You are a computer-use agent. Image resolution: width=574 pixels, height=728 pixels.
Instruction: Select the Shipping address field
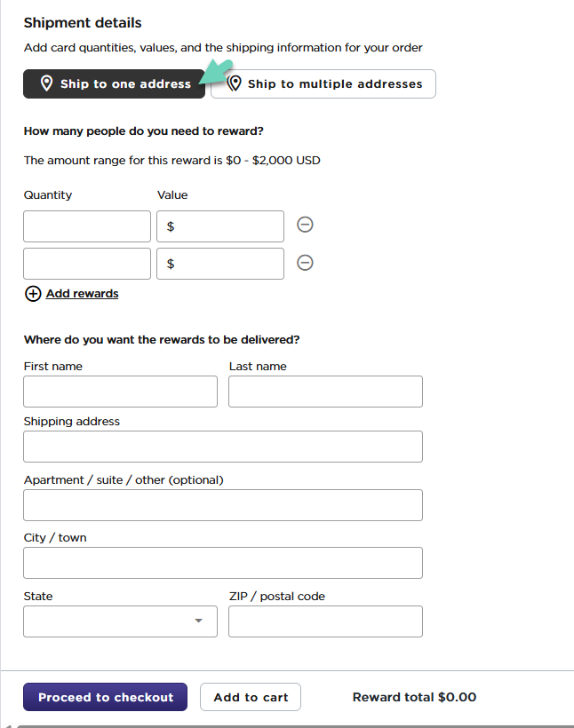[x=223, y=447]
